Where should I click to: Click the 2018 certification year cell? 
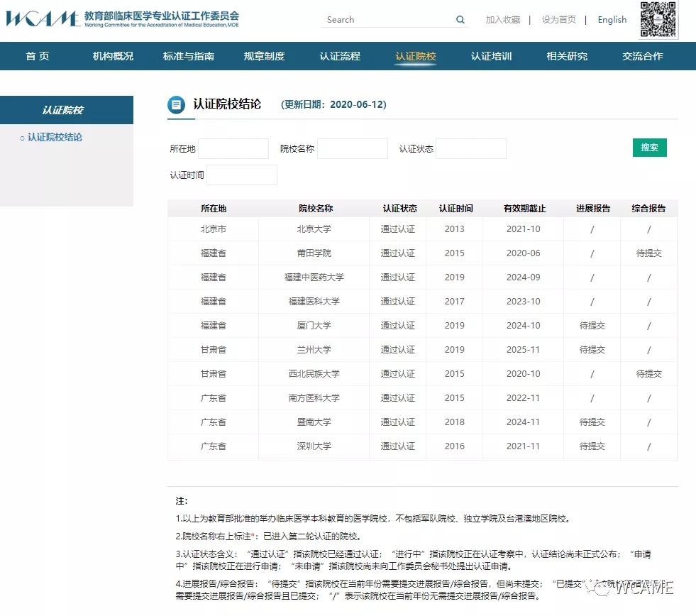click(x=455, y=422)
